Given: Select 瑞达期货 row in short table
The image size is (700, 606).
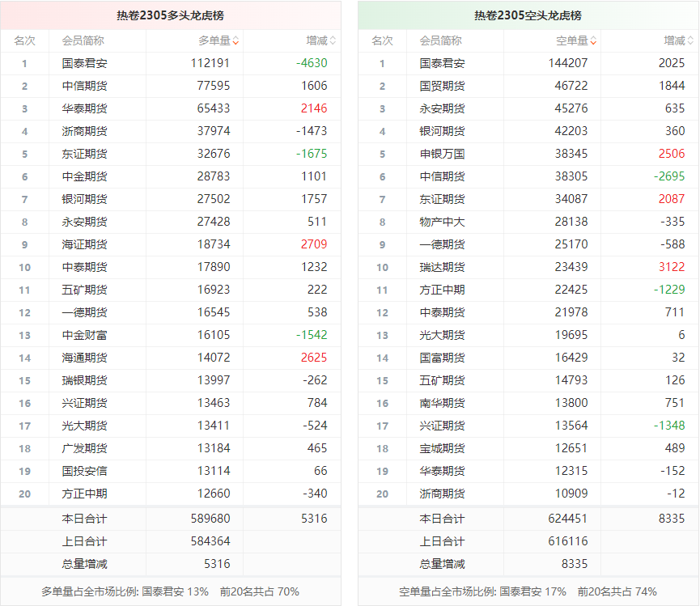Looking at the screenshot, I should point(442,267).
